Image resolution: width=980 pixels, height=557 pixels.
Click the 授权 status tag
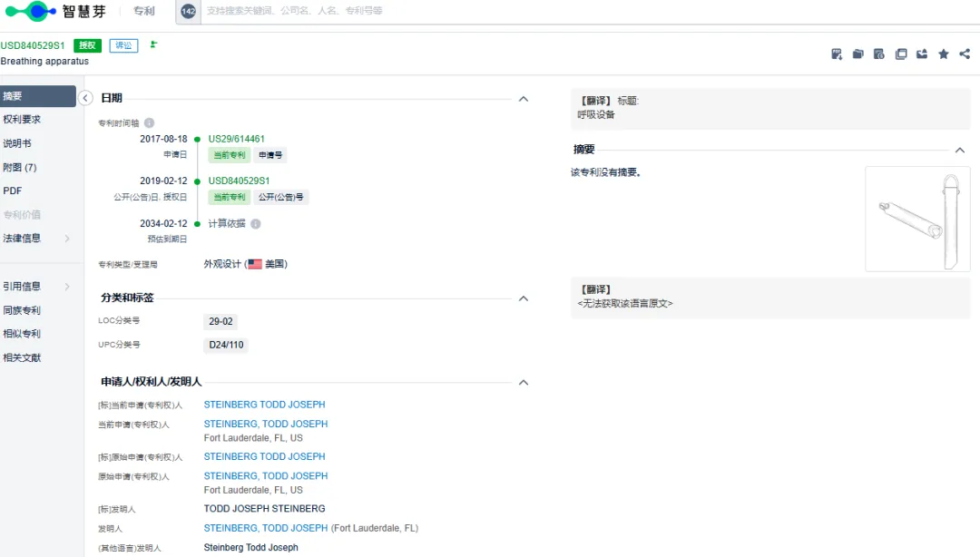(x=87, y=45)
